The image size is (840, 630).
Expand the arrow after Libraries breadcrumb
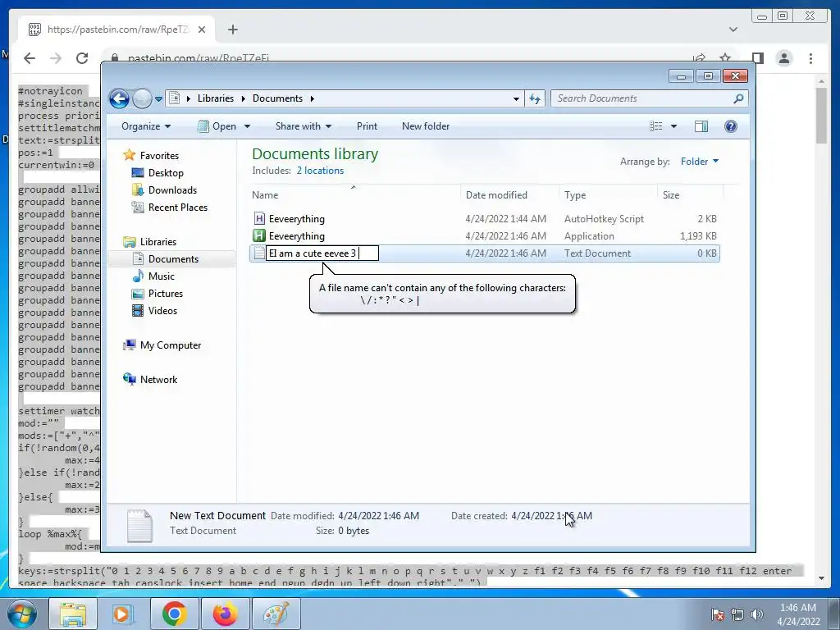point(243,98)
